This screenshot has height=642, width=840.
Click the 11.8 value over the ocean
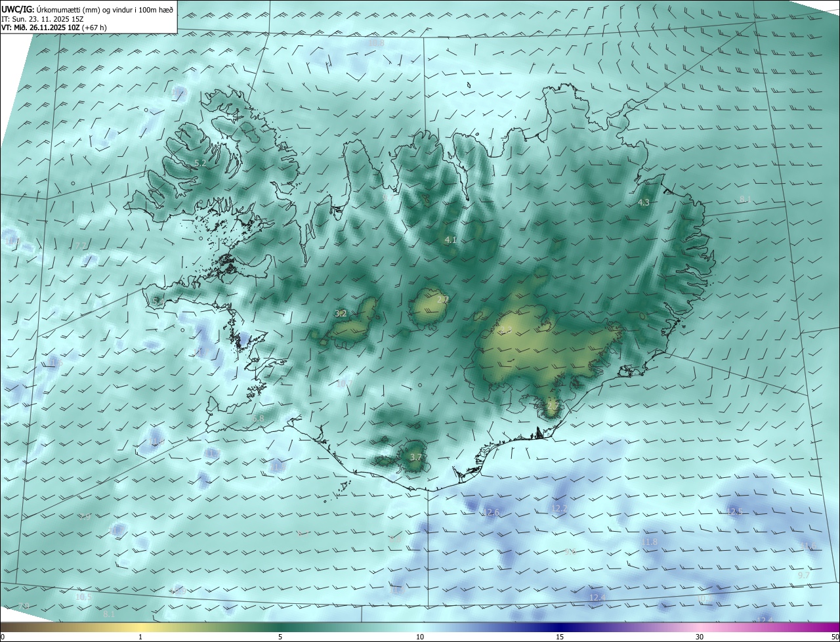click(650, 542)
